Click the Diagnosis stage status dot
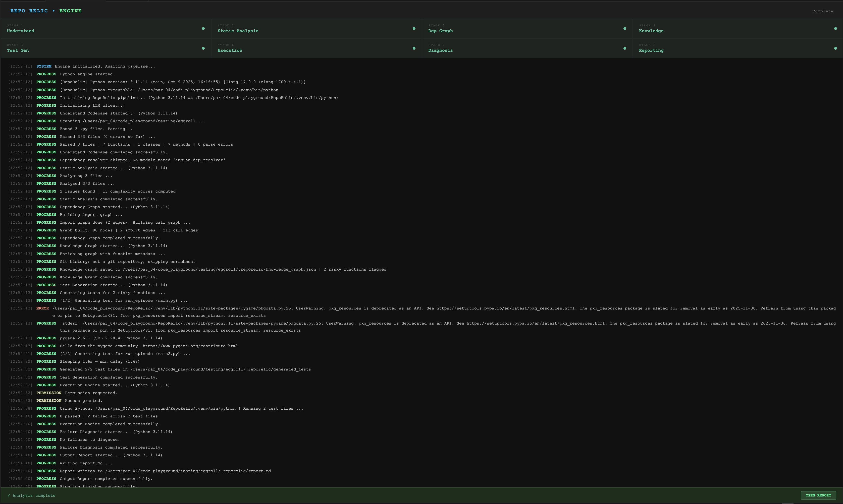Screen dimensions: 843x504 click(x=624, y=48)
